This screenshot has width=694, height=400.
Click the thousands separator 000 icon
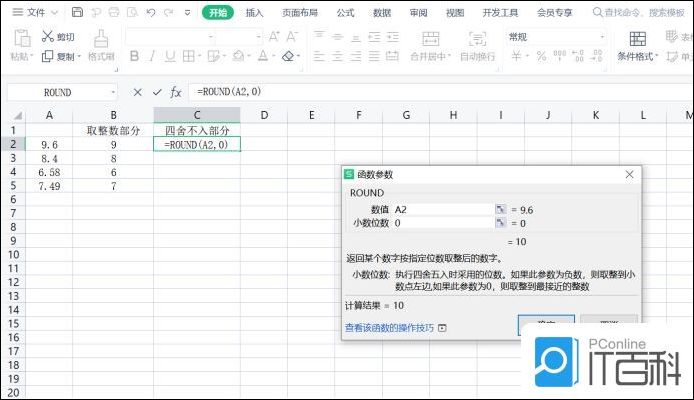point(559,56)
